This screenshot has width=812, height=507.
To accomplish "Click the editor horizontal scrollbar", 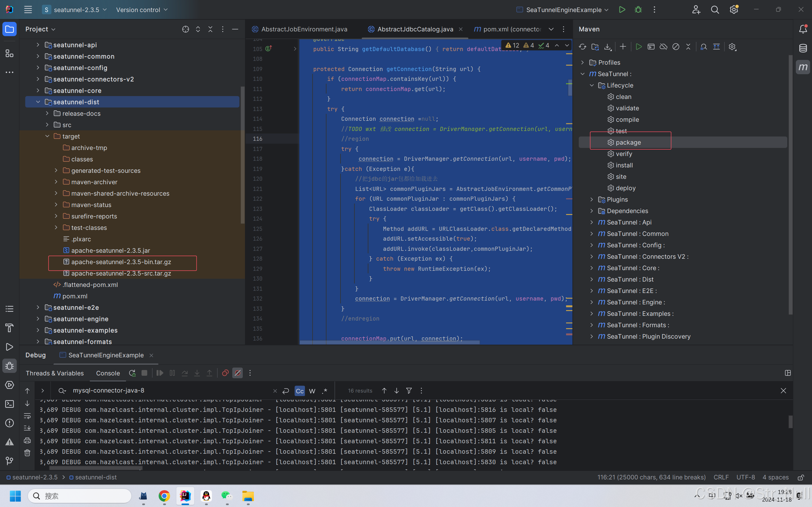I will (x=389, y=342).
